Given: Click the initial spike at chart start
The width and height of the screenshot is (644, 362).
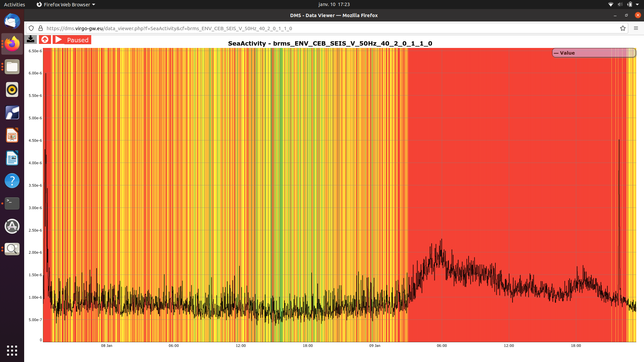Looking at the screenshot, I should pyautogui.click(x=46, y=168).
